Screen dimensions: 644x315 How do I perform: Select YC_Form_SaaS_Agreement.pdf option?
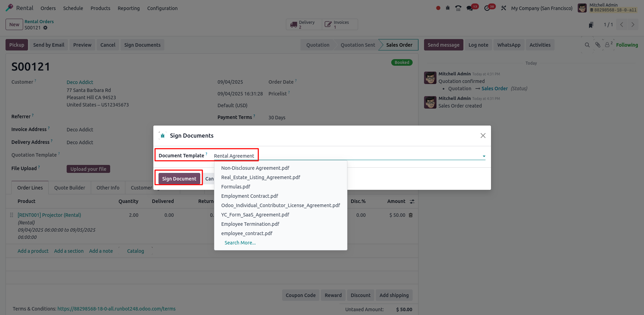point(281,215)
